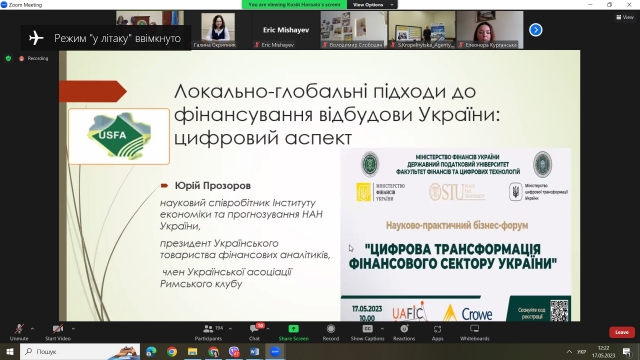The height and width of the screenshot is (360, 640).
Task: Select Володимир Слободян video thumbnail
Action: tap(354, 30)
